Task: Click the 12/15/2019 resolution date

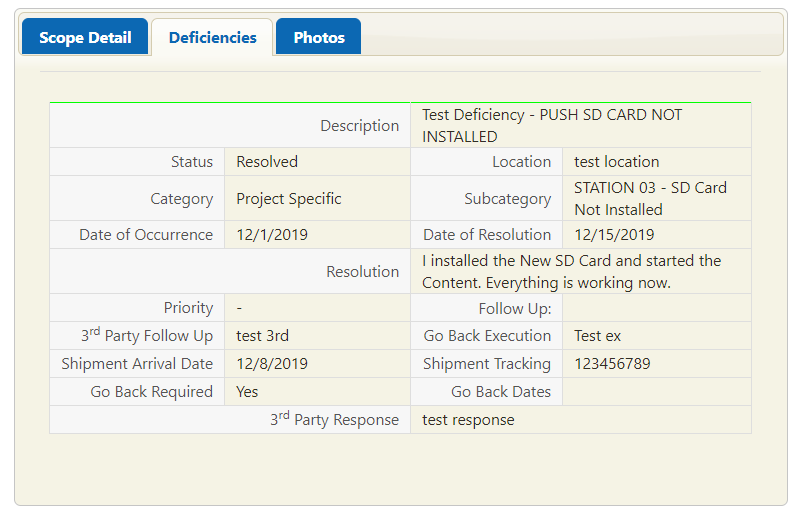Action: click(614, 235)
